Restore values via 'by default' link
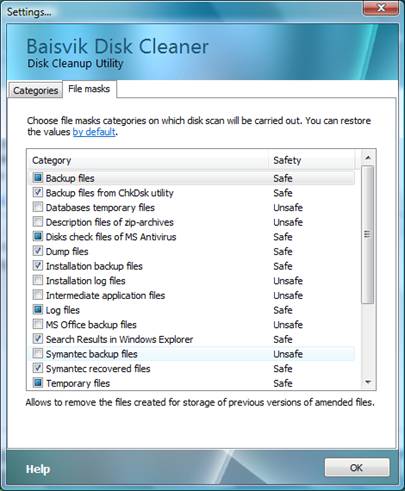The height and width of the screenshot is (491, 405). click(x=94, y=132)
